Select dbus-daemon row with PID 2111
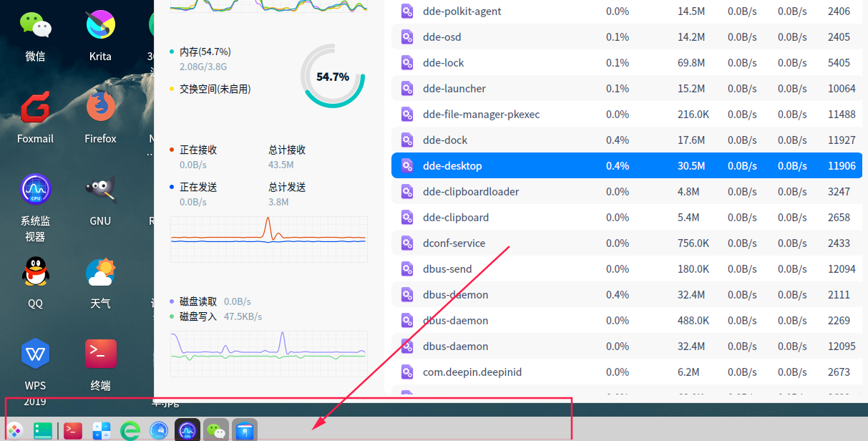The width and height of the screenshot is (868, 441). [627, 294]
